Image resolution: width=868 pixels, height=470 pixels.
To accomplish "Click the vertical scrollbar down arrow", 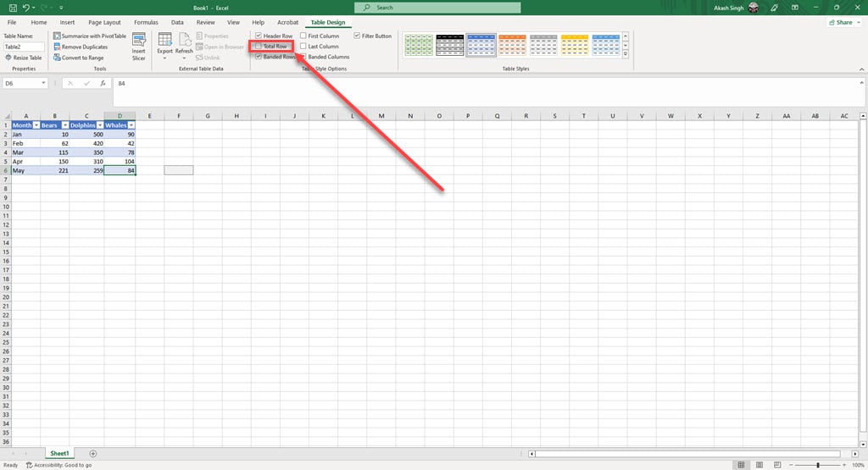I will (863, 444).
